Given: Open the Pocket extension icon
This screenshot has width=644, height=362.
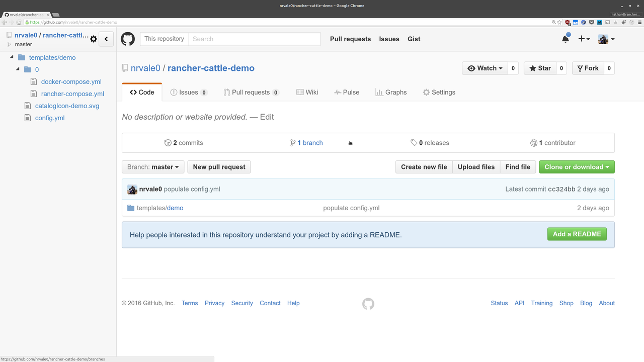Looking at the screenshot, I should tap(592, 22).
